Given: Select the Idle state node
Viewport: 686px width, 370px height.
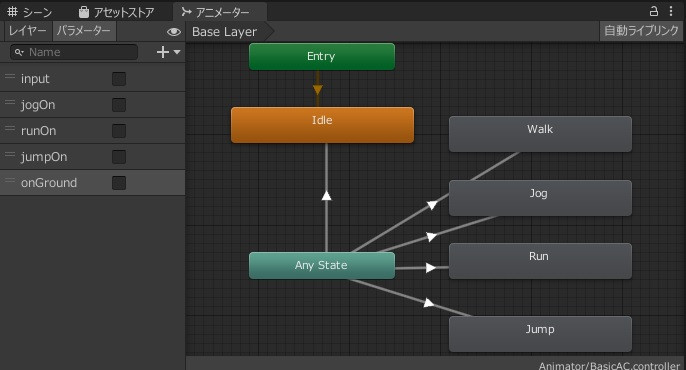Looking at the screenshot, I should point(322,125).
